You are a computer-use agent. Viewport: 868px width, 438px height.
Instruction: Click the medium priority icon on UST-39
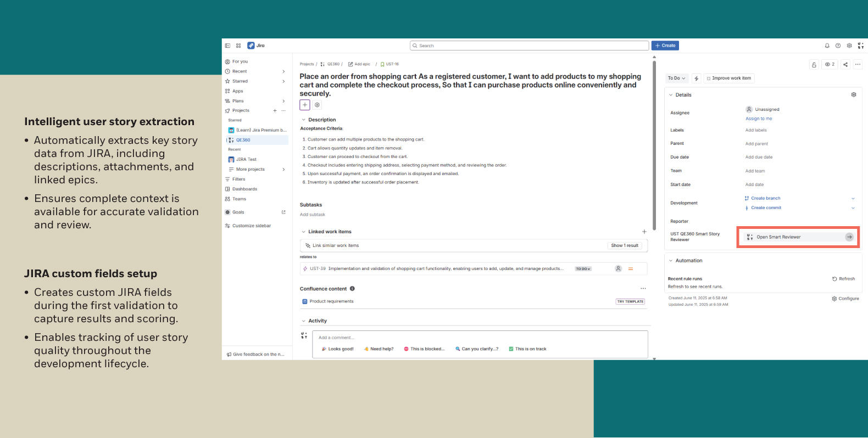click(x=631, y=269)
